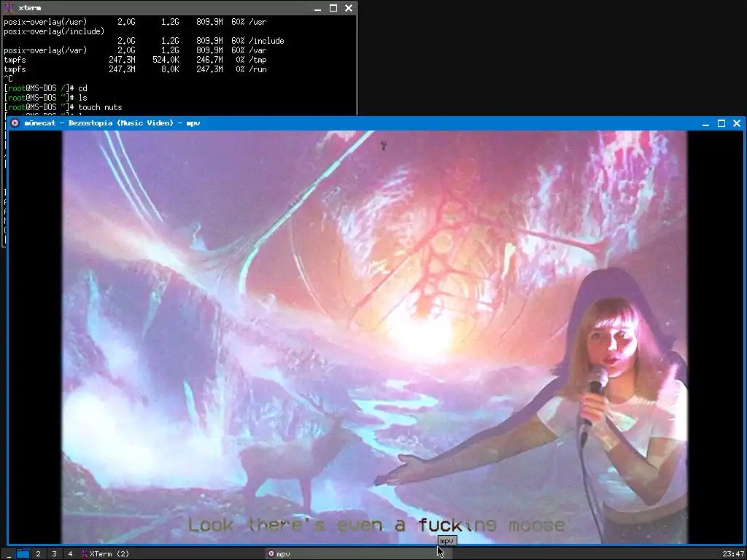Click the '/run' tmpfs line in xterm
This screenshot has height=560, width=747.
[135, 69]
